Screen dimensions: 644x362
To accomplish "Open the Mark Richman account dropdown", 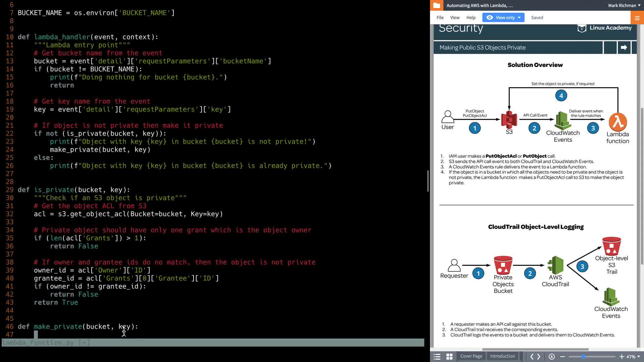I will click(x=624, y=5).
